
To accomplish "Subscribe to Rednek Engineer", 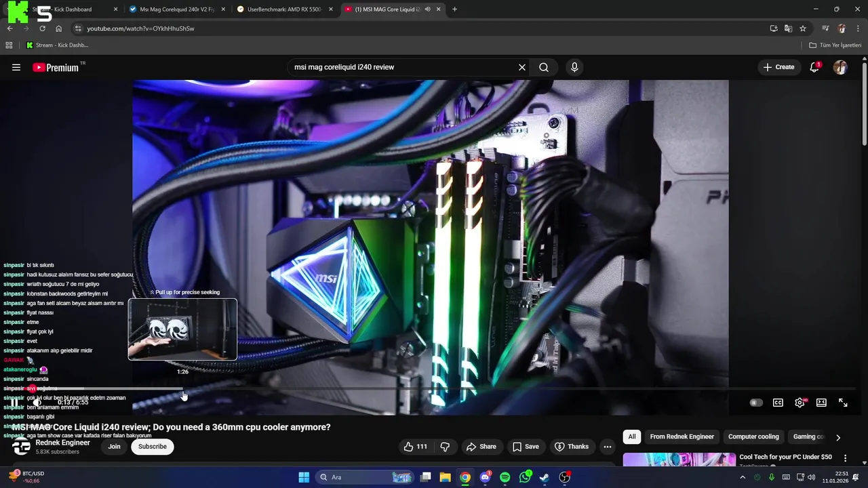I will pyautogui.click(x=153, y=447).
